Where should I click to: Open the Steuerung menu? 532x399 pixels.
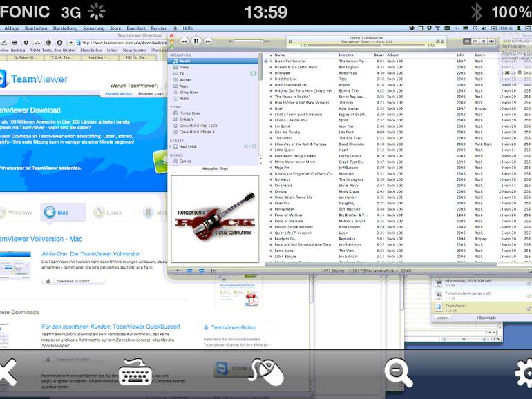pyautogui.click(x=94, y=28)
